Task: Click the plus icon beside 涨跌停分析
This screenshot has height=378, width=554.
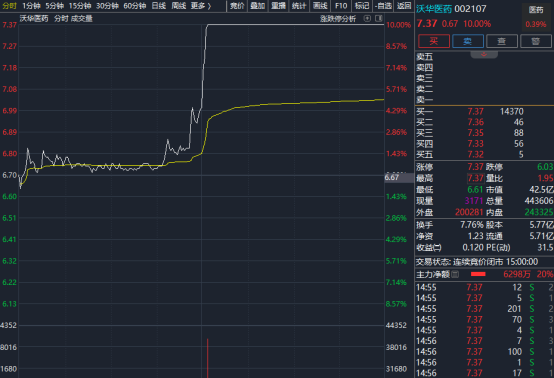Action: tap(367, 18)
